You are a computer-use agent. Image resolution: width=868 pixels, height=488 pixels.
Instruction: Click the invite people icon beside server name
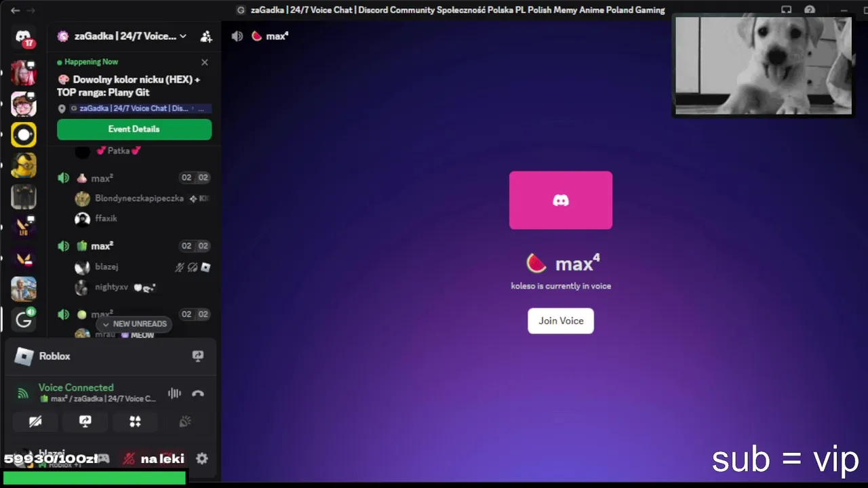click(206, 37)
